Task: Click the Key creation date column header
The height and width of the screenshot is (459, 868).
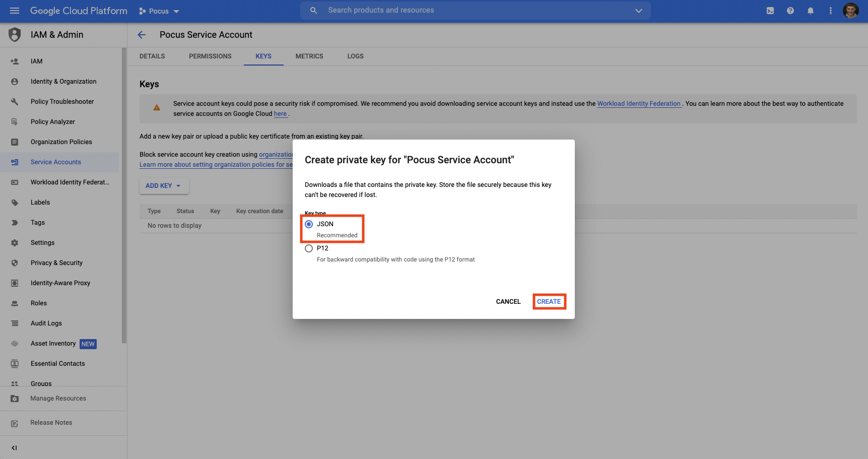Action: coord(259,211)
